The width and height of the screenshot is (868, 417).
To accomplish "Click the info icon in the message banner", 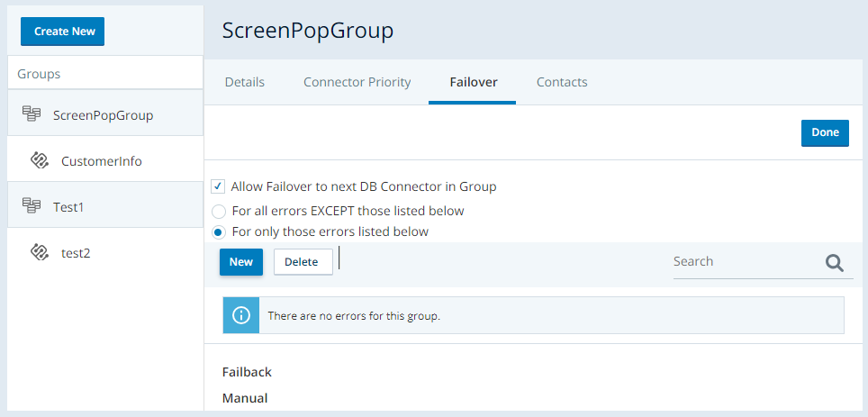I will coord(240,316).
